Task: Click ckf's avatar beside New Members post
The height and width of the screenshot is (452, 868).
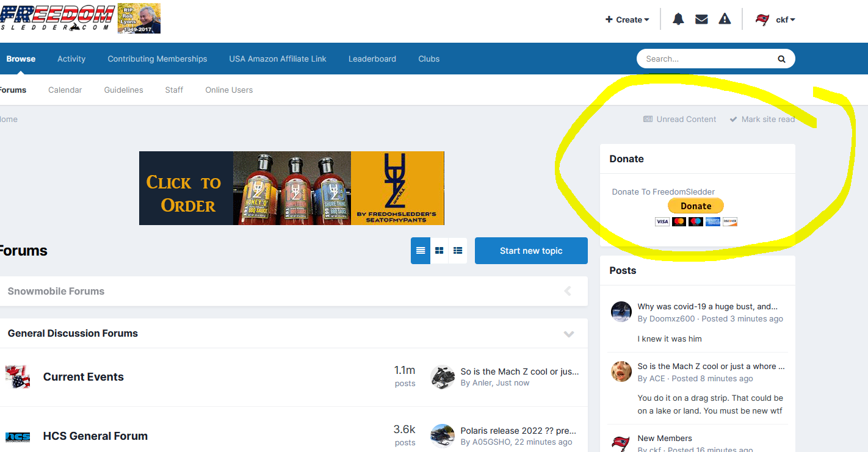Action: coord(621,442)
